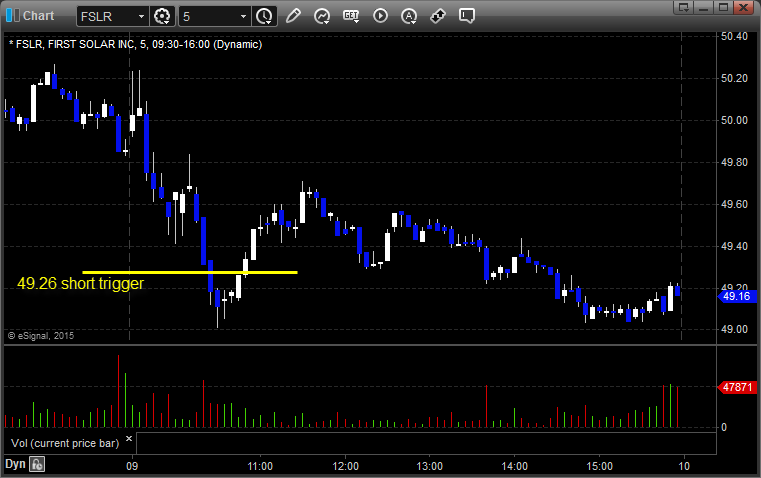Click the symbol link icon in toolbar
Image resolution: width=761 pixels, height=478 pixels.
tap(438, 16)
